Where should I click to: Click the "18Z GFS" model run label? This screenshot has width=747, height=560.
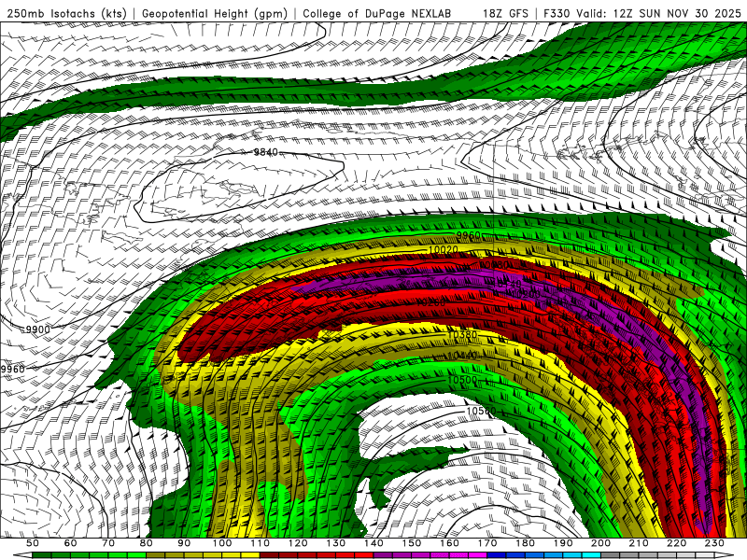click(x=505, y=13)
